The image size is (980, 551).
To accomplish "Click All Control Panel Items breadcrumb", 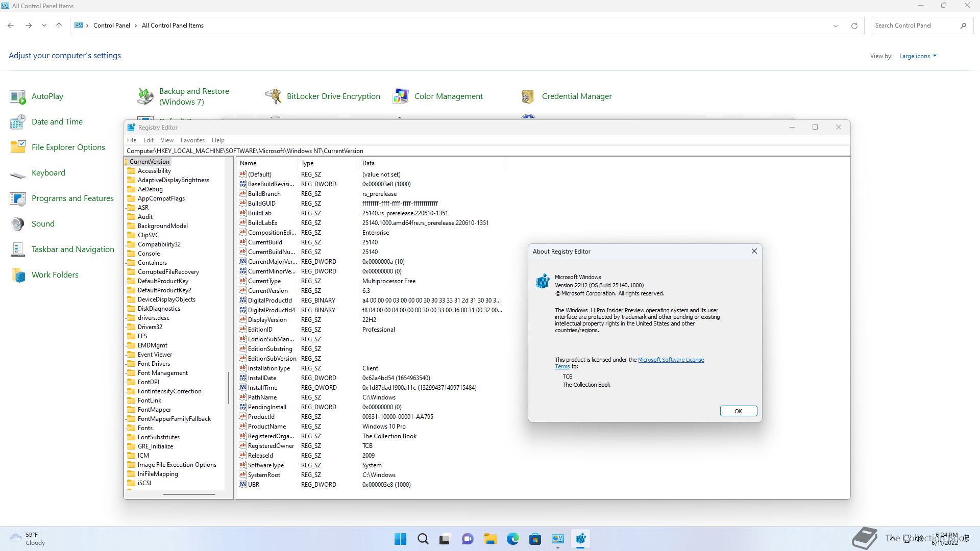I will coord(173,26).
